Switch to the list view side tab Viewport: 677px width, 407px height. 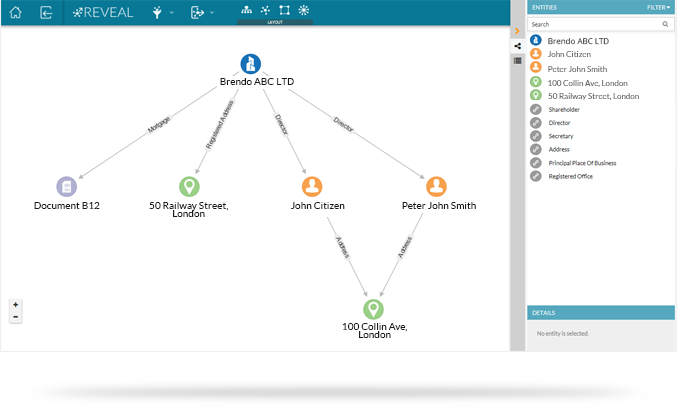(517, 61)
